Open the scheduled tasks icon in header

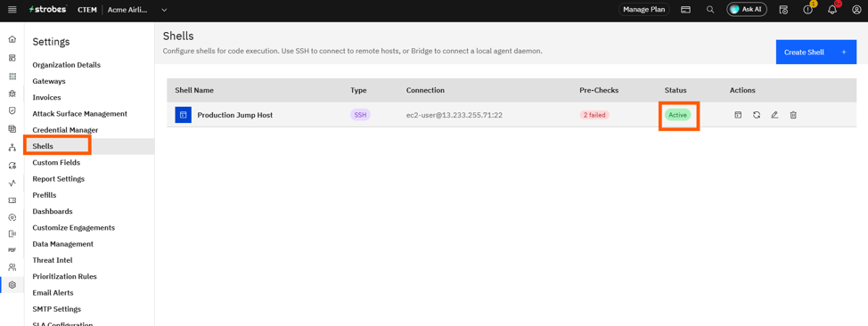point(783,10)
